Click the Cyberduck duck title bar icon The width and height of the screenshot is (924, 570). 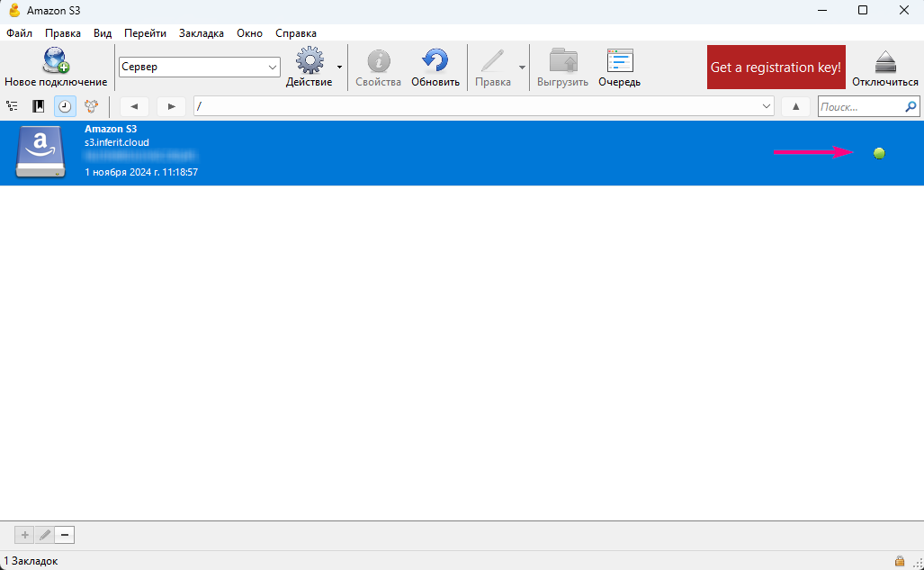click(14, 11)
